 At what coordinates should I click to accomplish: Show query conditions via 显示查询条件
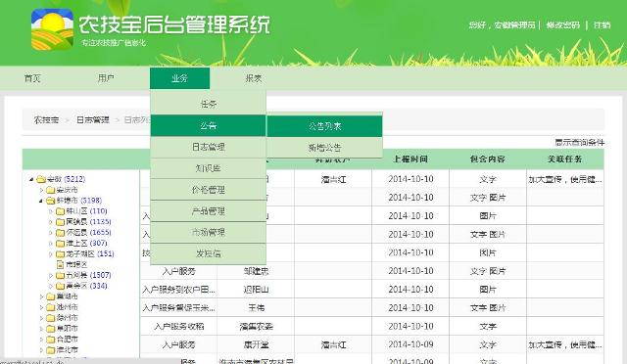point(579,142)
